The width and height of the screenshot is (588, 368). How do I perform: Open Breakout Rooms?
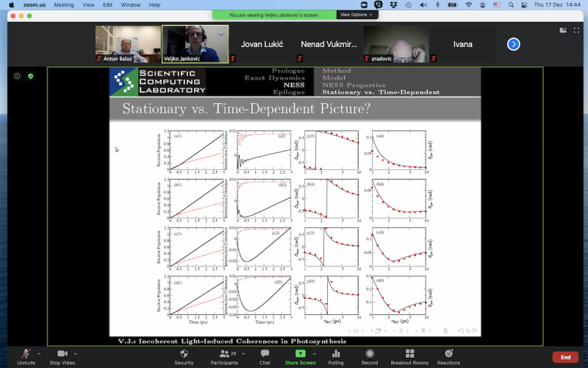[409, 357]
